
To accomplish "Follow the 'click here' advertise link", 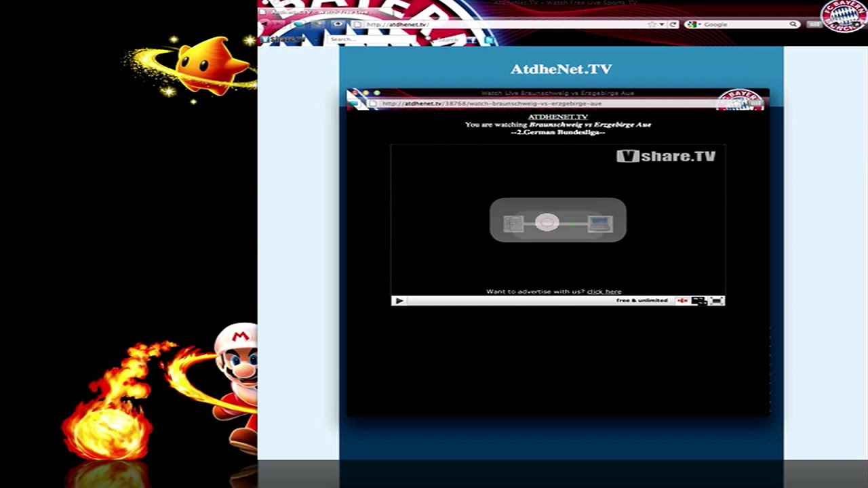I will click(604, 291).
